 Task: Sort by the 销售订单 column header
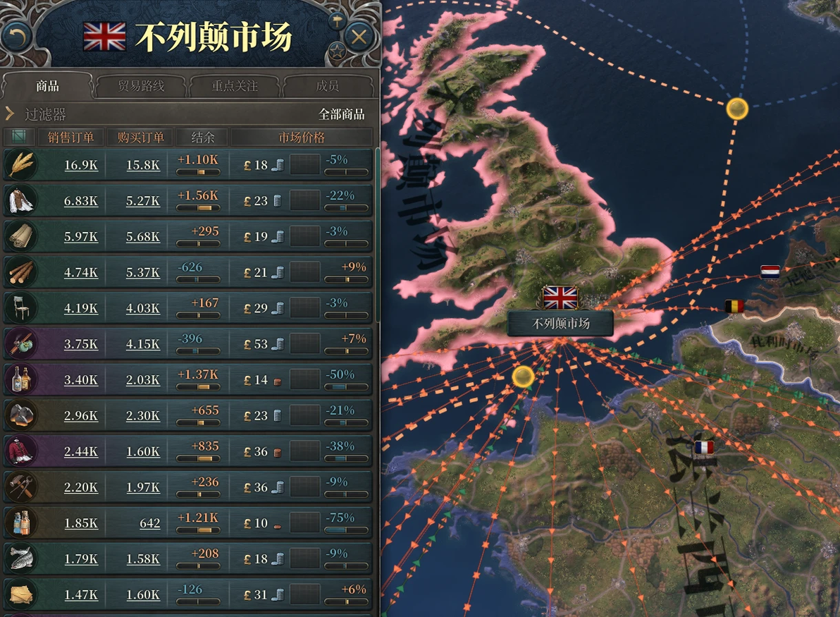click(x=70, y=138)
